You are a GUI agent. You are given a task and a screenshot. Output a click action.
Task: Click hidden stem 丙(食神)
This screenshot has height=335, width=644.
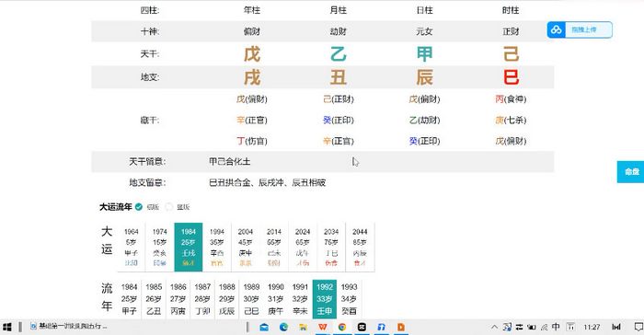pos(511,99)
